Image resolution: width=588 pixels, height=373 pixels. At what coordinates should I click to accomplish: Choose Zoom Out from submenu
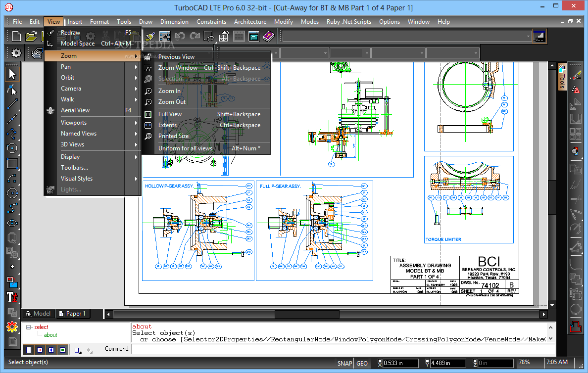point(206,102)
